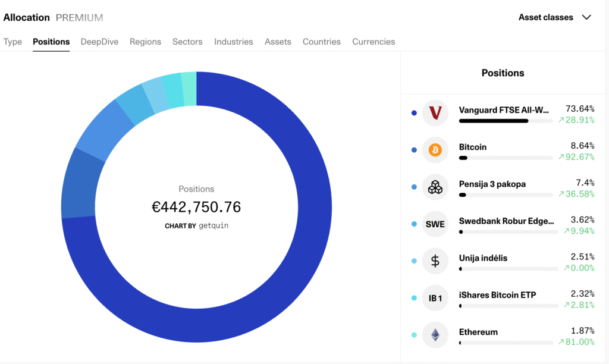
Task: Click the Ethereum diamond logo icon
Action: (435, 335)
